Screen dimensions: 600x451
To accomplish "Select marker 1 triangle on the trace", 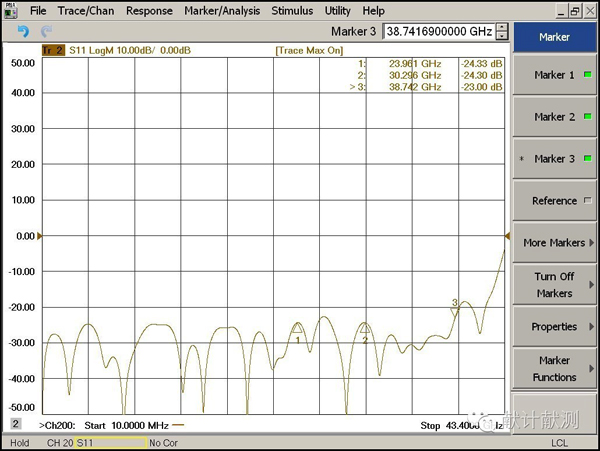I will [x=297, y=328].
